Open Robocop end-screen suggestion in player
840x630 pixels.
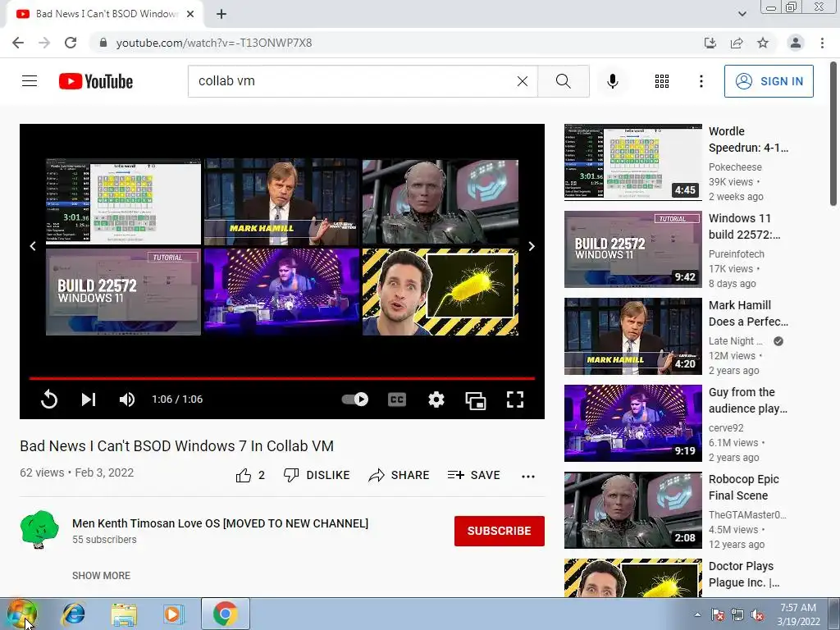tap(441, 202)
